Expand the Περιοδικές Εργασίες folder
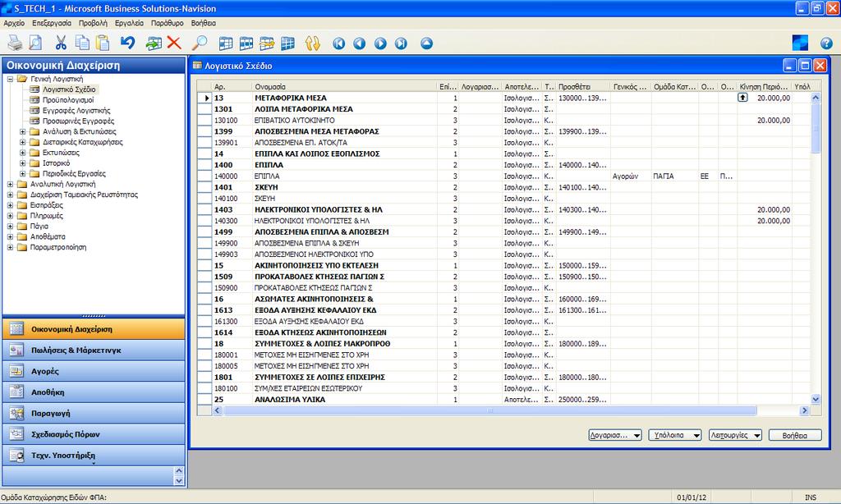The height and width of the screenshot is (504, 841). [22, 174]
